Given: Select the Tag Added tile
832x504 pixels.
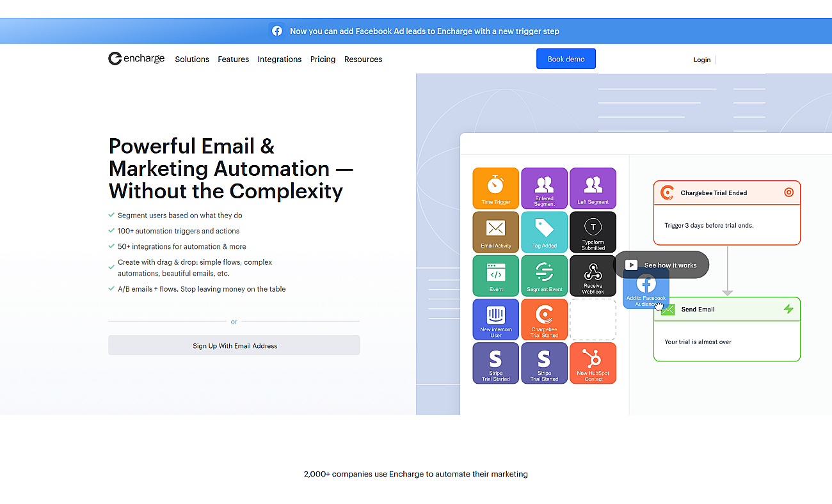Looking at the screenshot, I should (545, 232).
